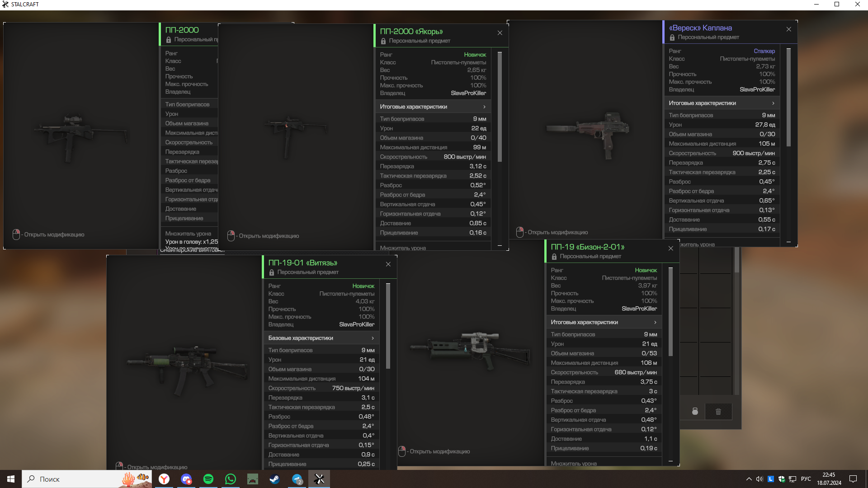
Task: Click the ПП-19 «Бизон-2-01» panel scrollbar
Action: (x=670, y=312)
